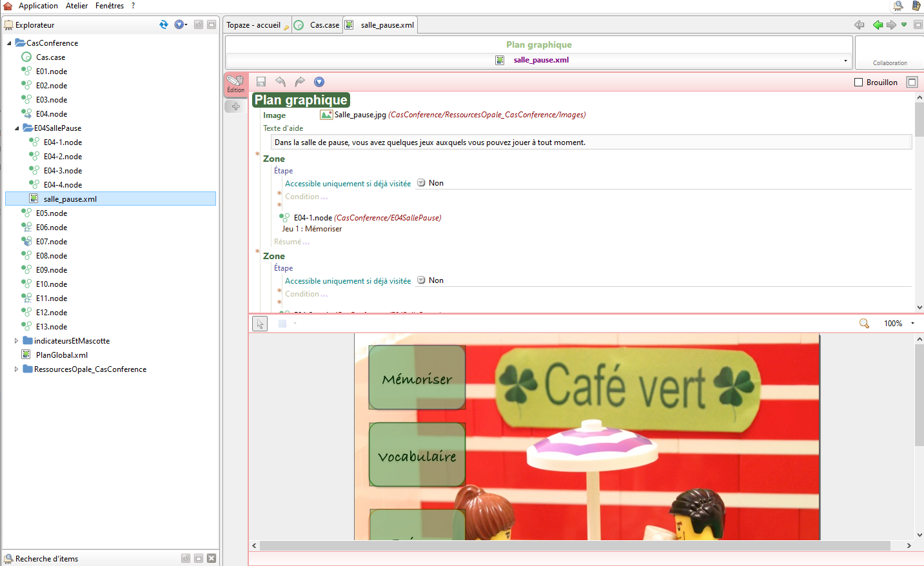The width and height of the screenshot is (924, 566).
Task: Click salle_pause.xml icon in header bar
Action: point(500,60)
